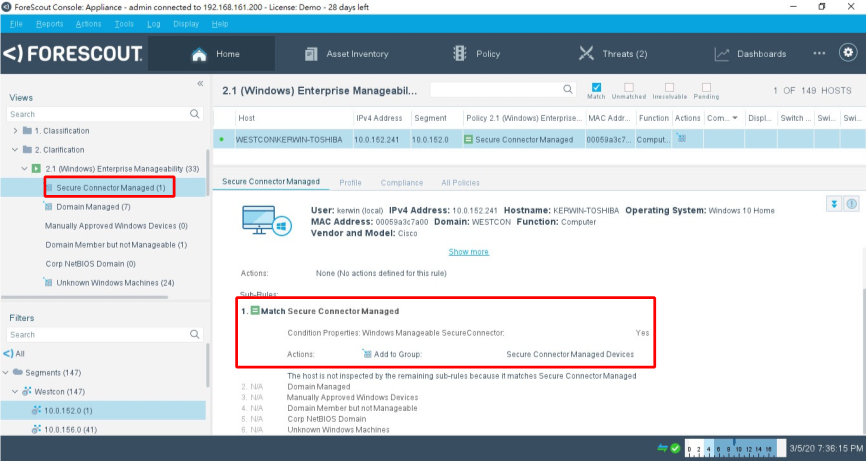
Task: Click the IPv4 Address column header
Action: [380, 118]
